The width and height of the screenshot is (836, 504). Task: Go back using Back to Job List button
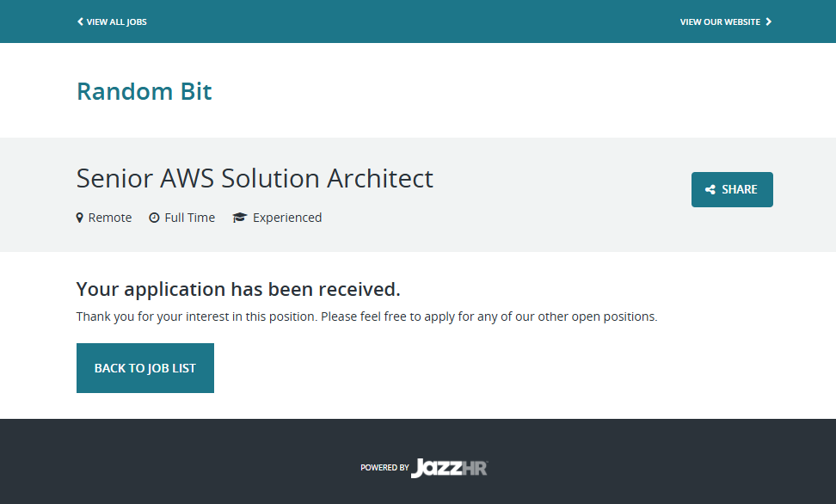click(145, 368)
